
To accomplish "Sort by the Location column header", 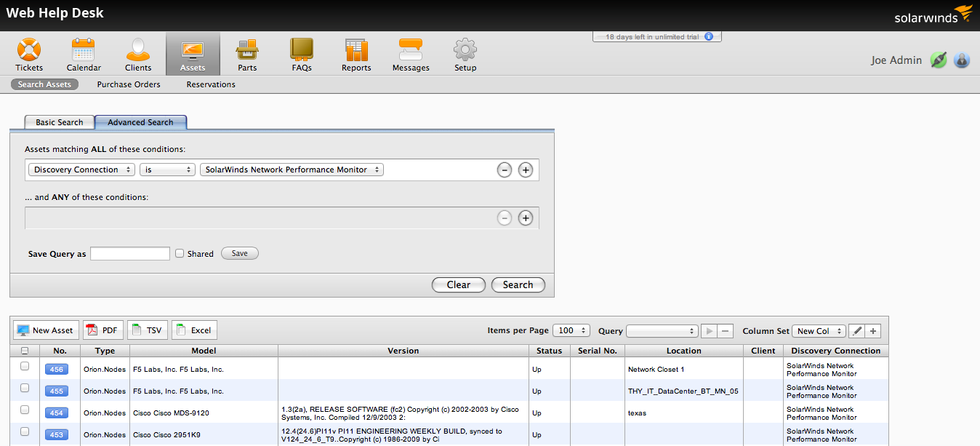I will (x=684, y=351).
